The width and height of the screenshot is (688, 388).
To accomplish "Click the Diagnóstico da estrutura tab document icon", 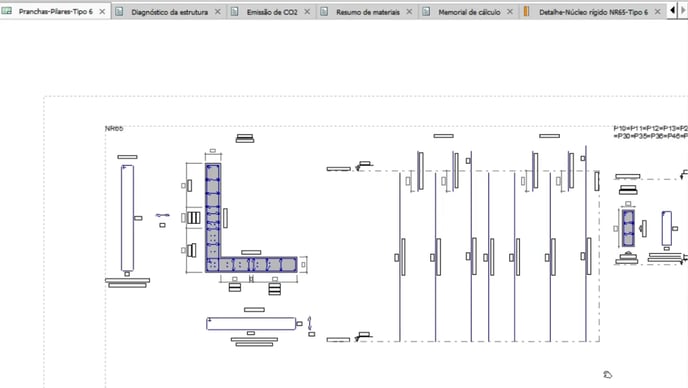I will (x=119, y=12).
